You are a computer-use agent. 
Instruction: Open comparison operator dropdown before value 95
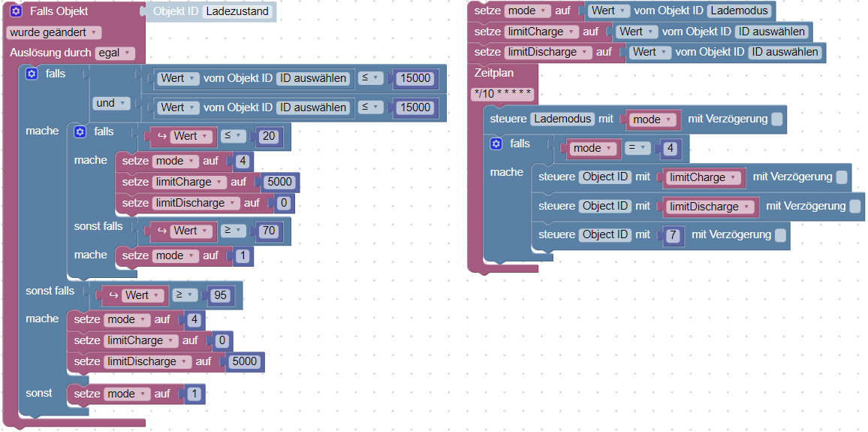[185, 295]
